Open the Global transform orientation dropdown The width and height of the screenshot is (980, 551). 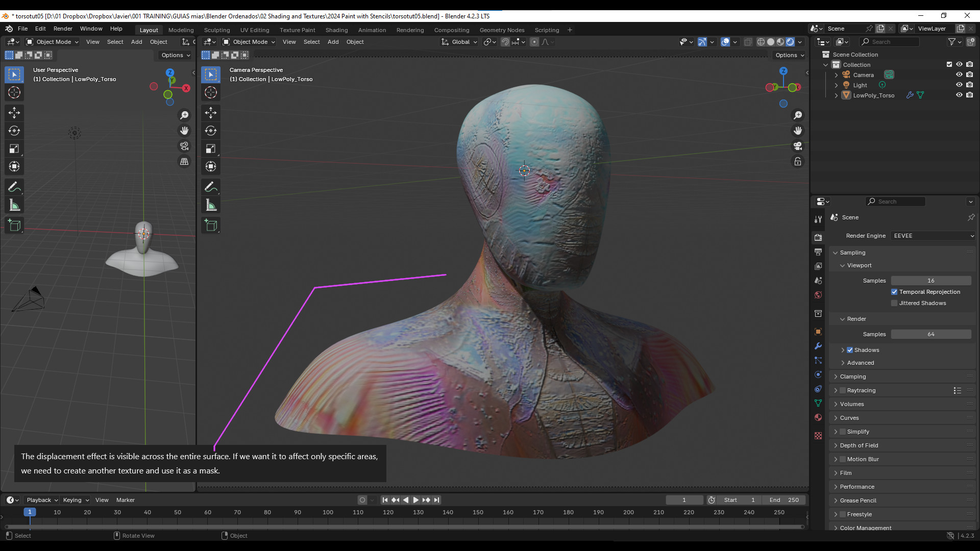(459, 42)
